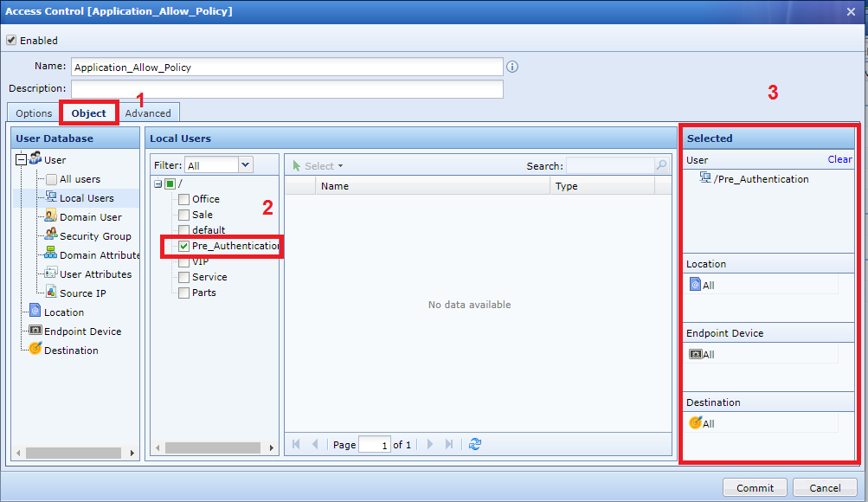The width and height of the screenshot is (868, 502).
Task: Click the Domain Attribute icon
Action: [x=51, y=254]
